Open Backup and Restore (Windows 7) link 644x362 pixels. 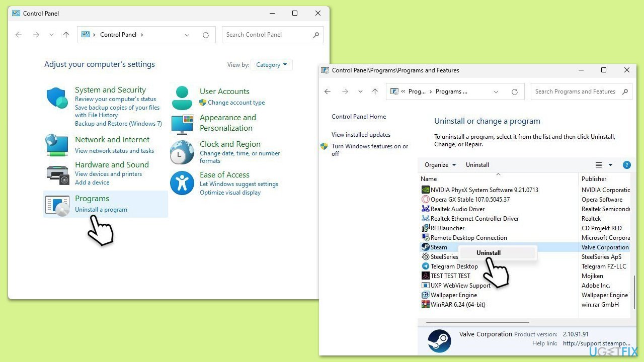click(118, 124)
